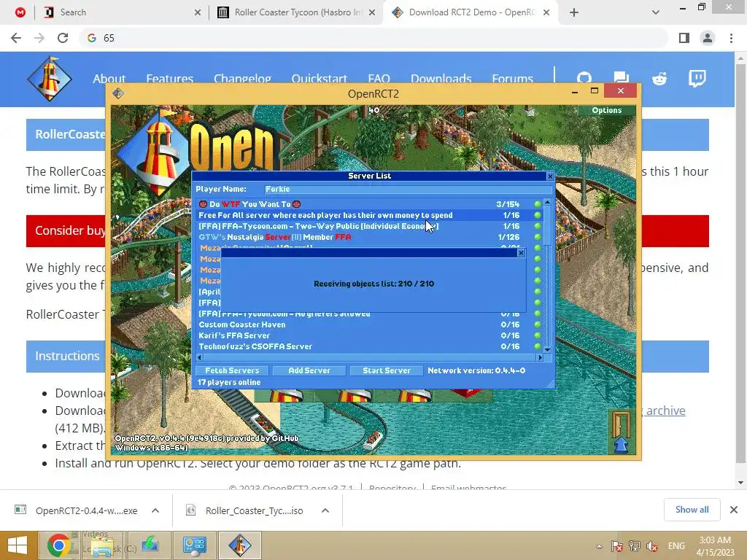Click the Options button in OpenRCT2
This screenshot has width=747, height=560.
[x=606, y=111]
